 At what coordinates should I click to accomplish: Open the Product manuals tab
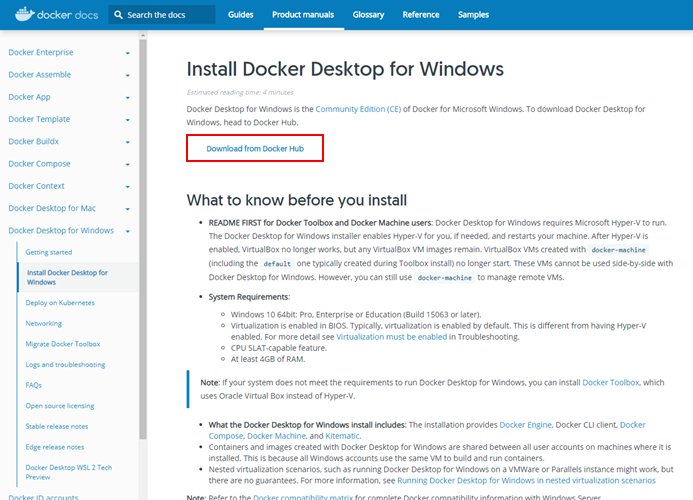pos(303,15)
